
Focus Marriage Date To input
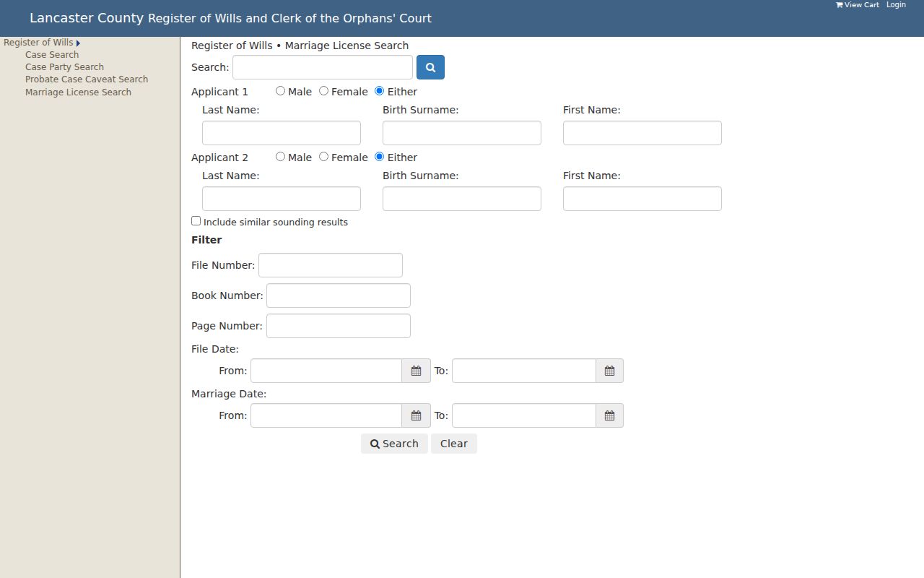[524, 415]
